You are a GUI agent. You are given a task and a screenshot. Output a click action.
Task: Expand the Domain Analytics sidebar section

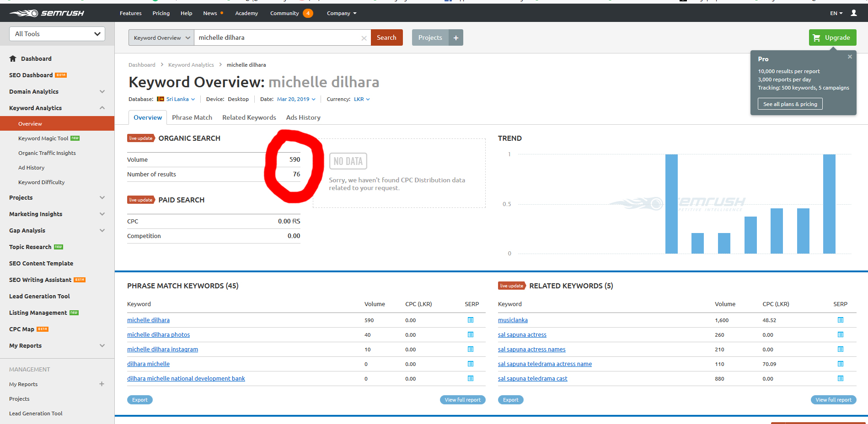tap(102, 91)
